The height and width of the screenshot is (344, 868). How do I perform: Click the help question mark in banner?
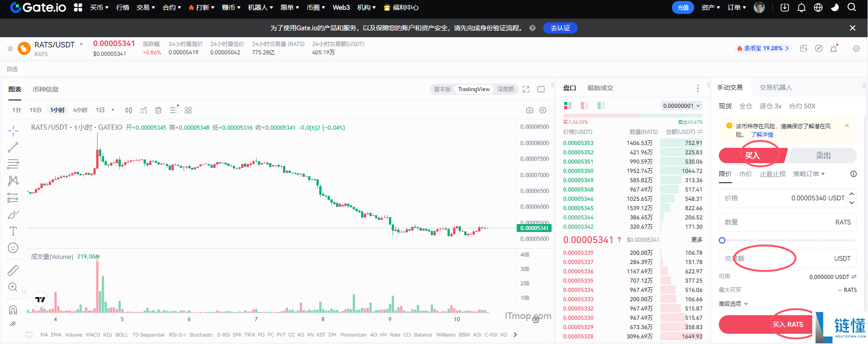533,28
